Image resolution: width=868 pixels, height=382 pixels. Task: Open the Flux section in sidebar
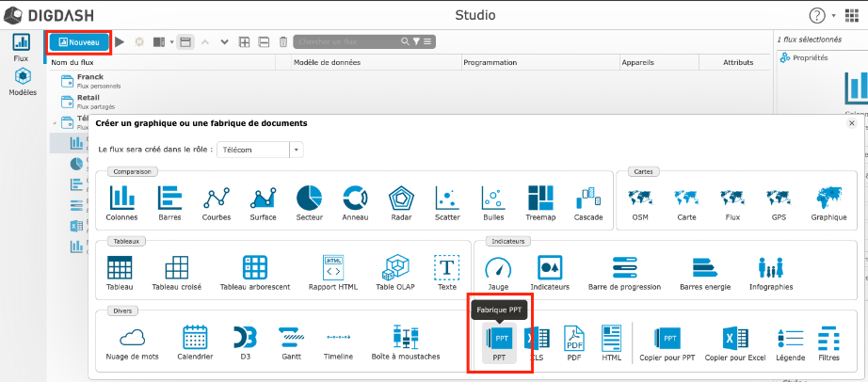coord(21,47)
